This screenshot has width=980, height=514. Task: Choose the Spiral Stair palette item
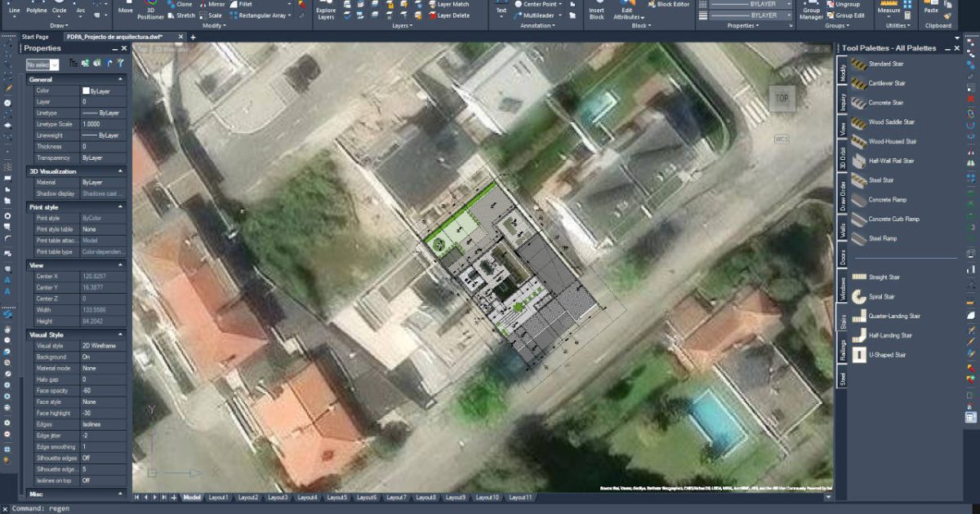click(884, 296)
